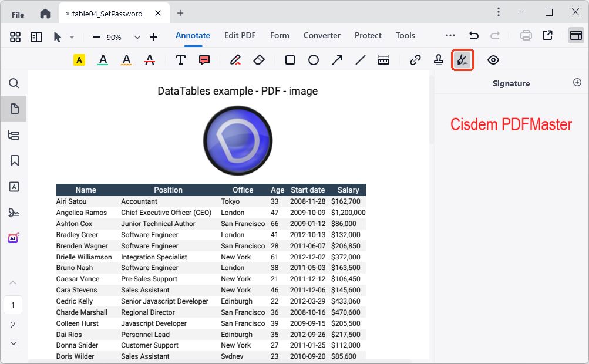Switch to the Edit PDF tab
The width and height of the screenshot is (589, 364).
click(x=240, y=35)
